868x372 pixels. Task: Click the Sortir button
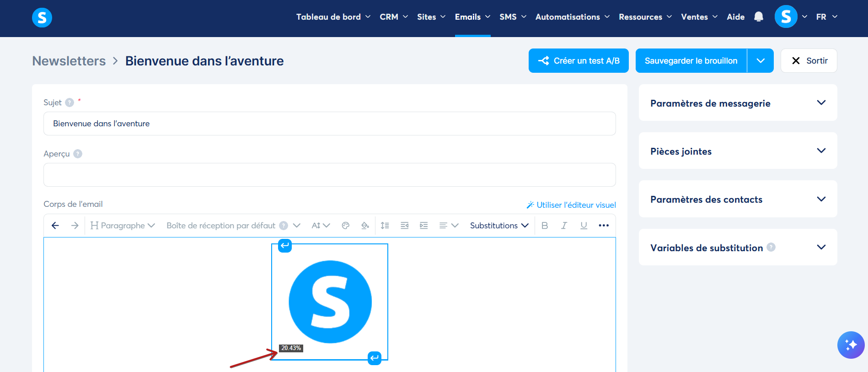(x=809, y=60)
